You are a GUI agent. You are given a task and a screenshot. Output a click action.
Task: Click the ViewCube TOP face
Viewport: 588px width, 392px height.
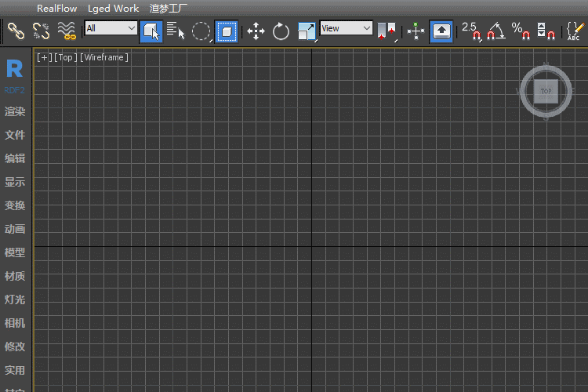click(546, 91)
